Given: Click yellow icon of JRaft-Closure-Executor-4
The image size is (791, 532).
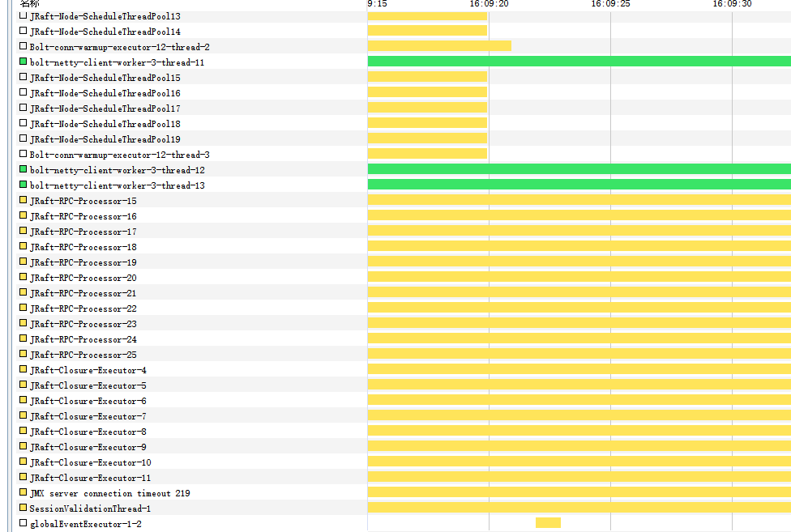Looking at the screenshot, I should point(23,369).
